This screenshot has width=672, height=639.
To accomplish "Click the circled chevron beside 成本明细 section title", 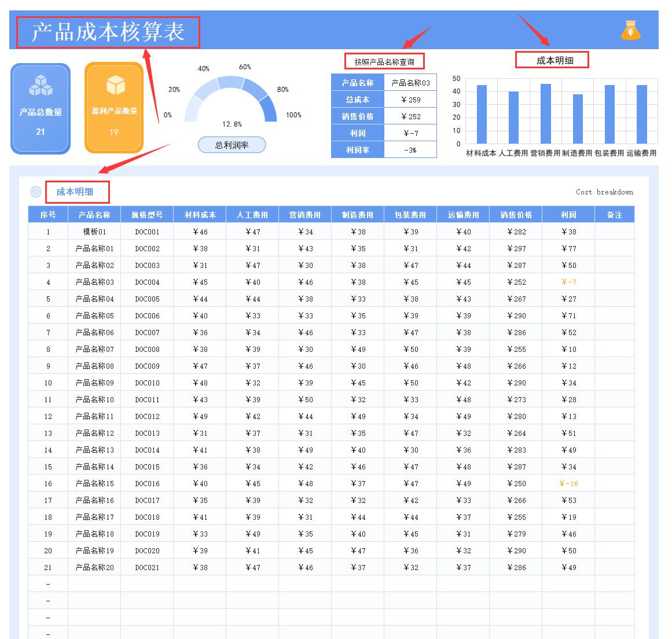I will (x=36, y=191).
